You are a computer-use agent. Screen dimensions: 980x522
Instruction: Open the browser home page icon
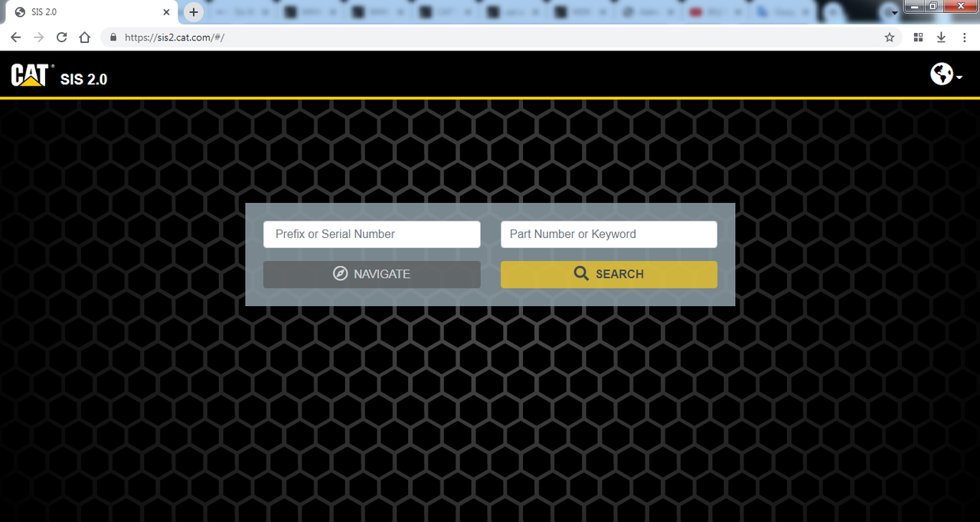85,38
